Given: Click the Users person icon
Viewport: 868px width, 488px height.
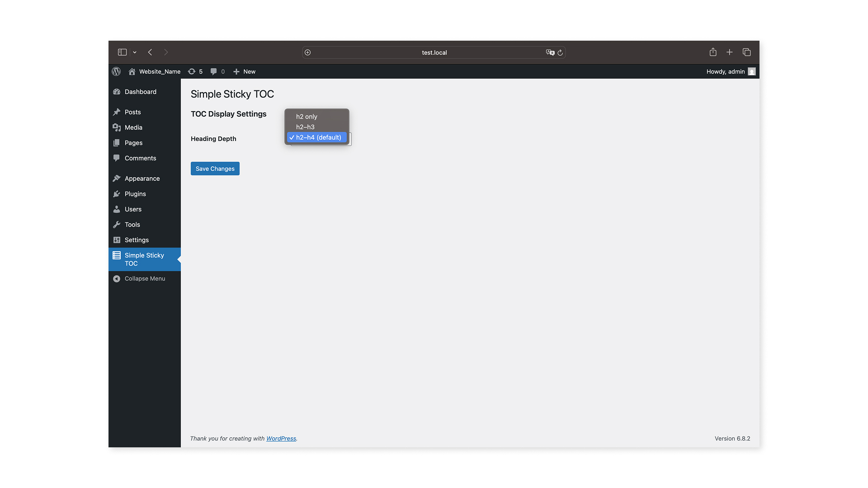Looking at the screenshot, I should coord(117,209).
